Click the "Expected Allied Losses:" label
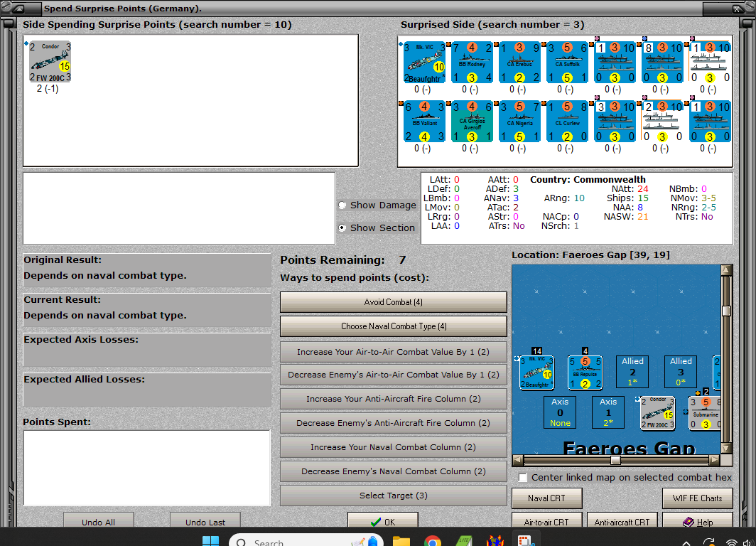This screenshot has height=546, width=756. coord(84,380)
